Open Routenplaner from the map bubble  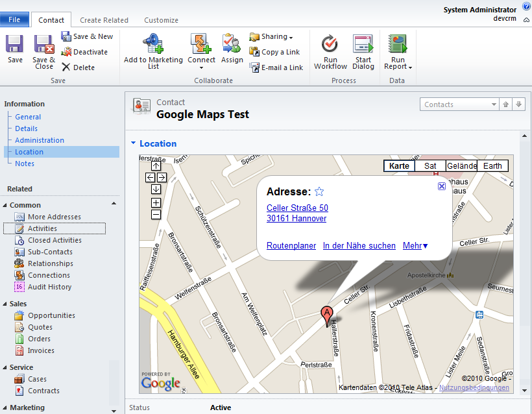click(x=291, y=246)
